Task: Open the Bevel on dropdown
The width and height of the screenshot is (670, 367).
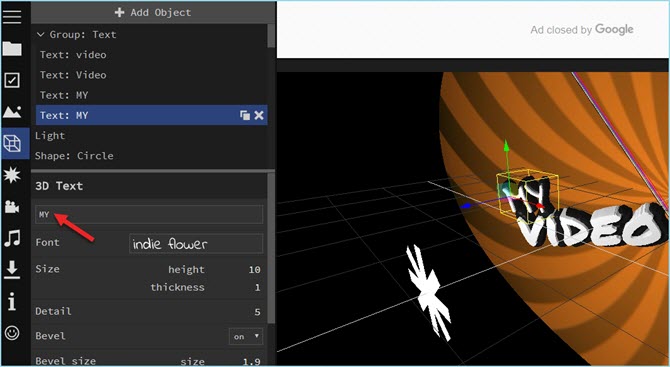Action: click(x=246, y=336)
